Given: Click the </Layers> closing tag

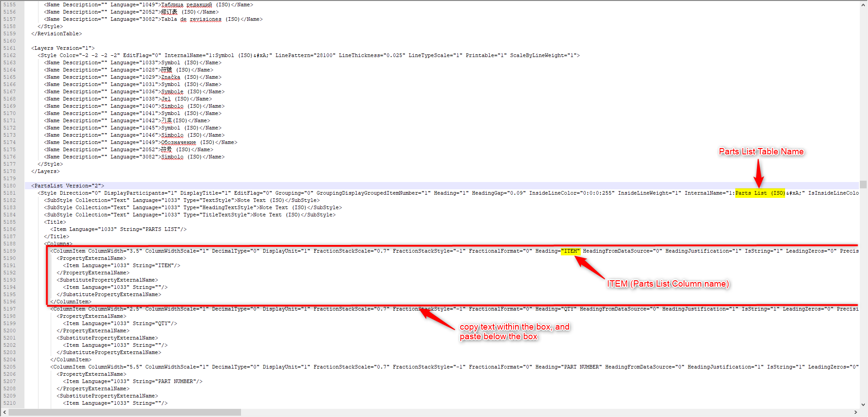Looking at the screenshot, I should [x=45, y=171].
